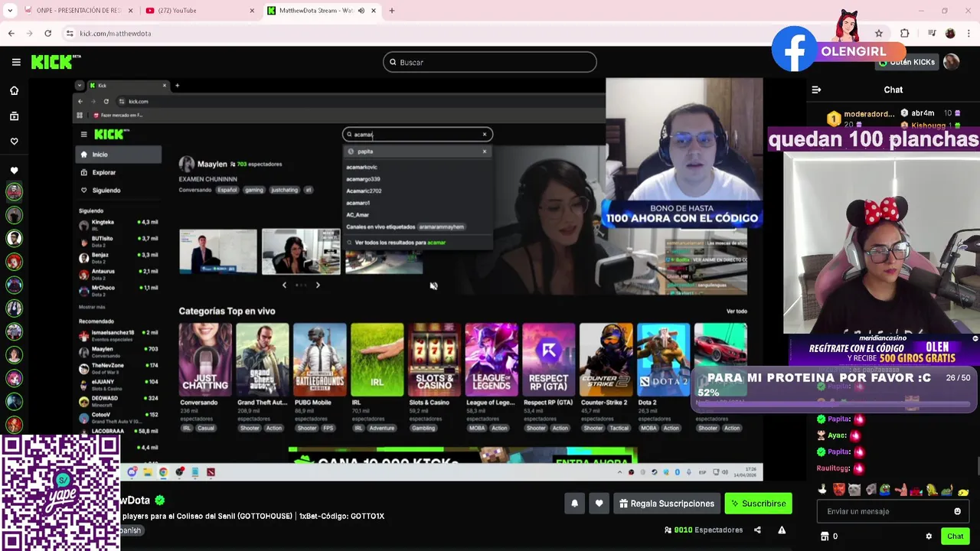Screen dimensions: 980x551
Task: Click chat username Raulitogg
Action: 833,468
